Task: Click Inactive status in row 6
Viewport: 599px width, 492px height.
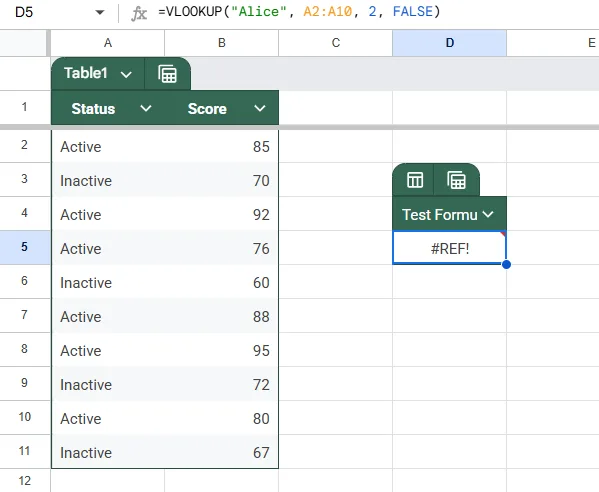Action: (x=108, y=282)
